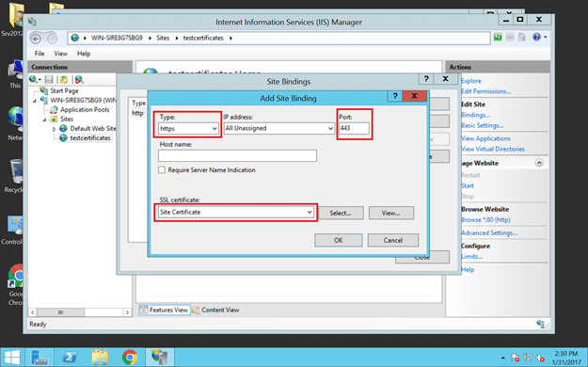
Task: Open Advanced Settings... in Actions
Action: coord(489,233)
